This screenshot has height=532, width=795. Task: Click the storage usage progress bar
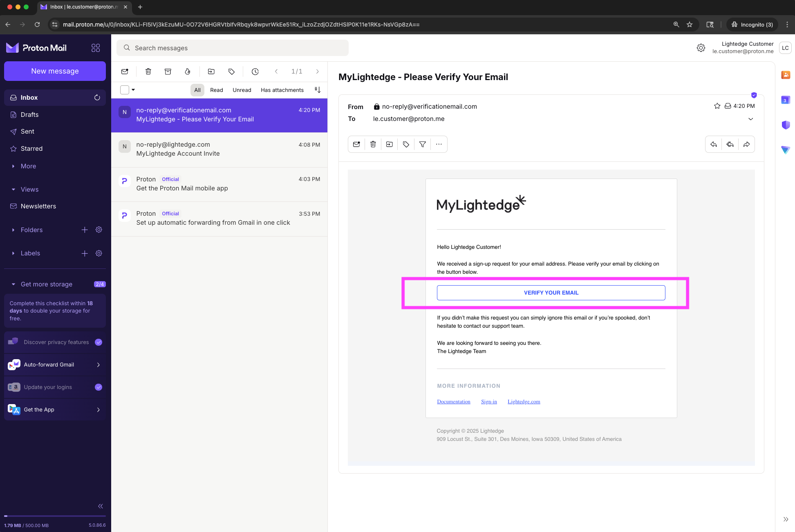pyautogui.click(x=55, y=516)
